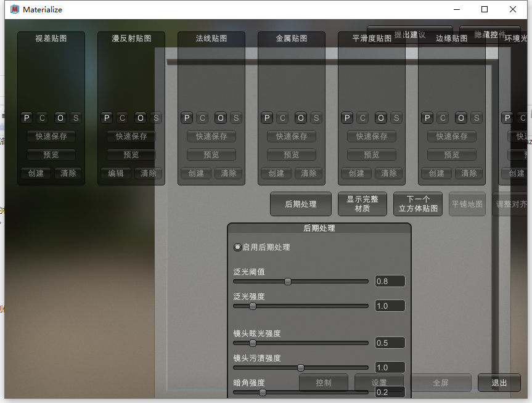Click the P icon in the 平滑度贴图 panel
This screenshot has width=532, height=403.
[x=347, y=117]
